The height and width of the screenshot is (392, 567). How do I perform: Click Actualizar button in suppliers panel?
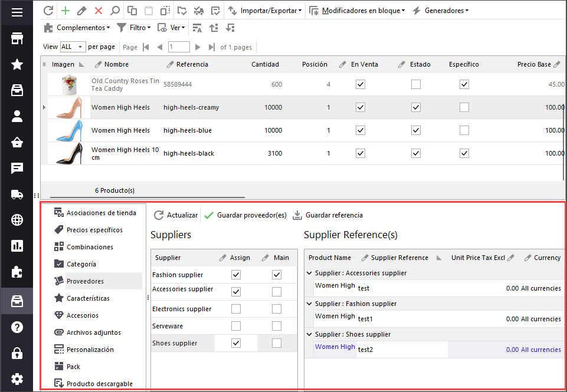click(176, 215)
